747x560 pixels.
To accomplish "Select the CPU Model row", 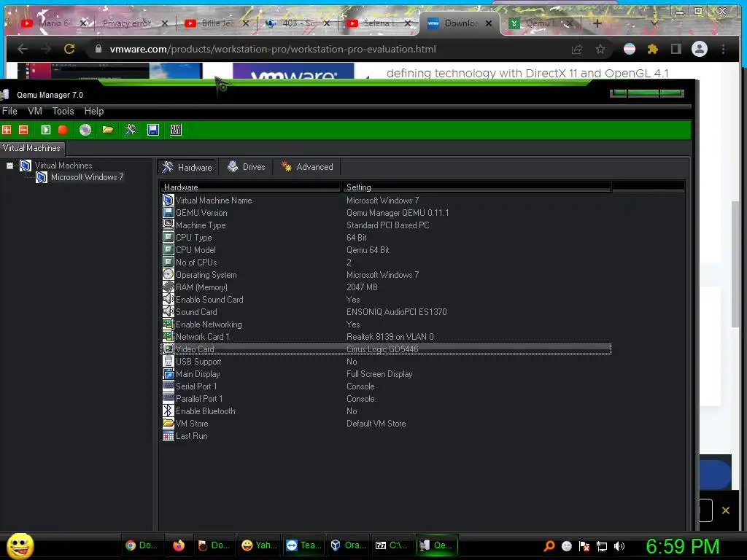I will [x=386, y=250].
